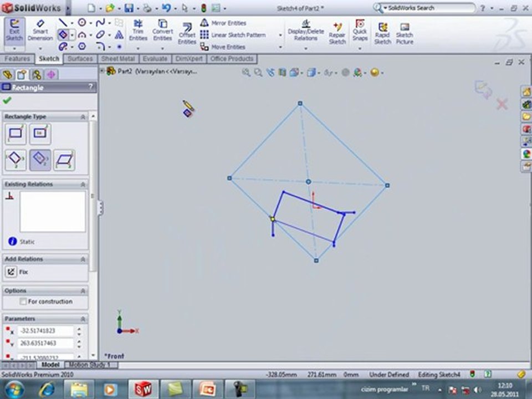Image resolution: width=532 pixels, height=399 pixels.
Task: Select the Spline sketch tool
Action: [100, 23]
